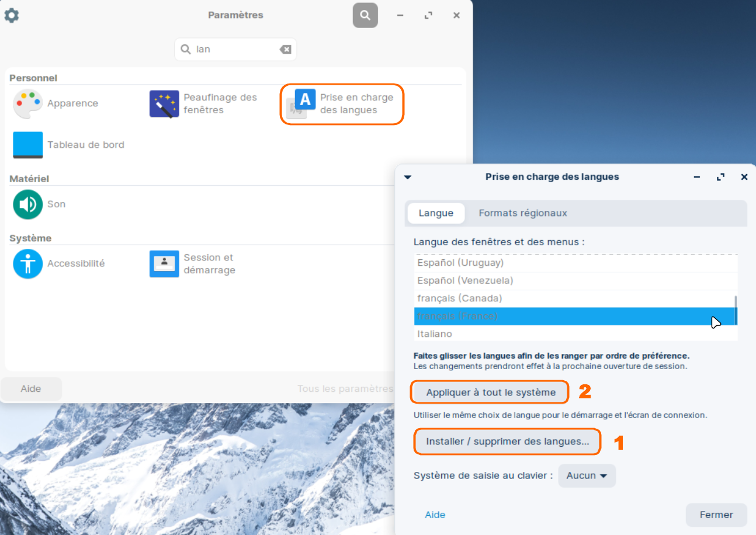Select français (Canada) in language list
The image size is (756, 535).
coord(459,298)
